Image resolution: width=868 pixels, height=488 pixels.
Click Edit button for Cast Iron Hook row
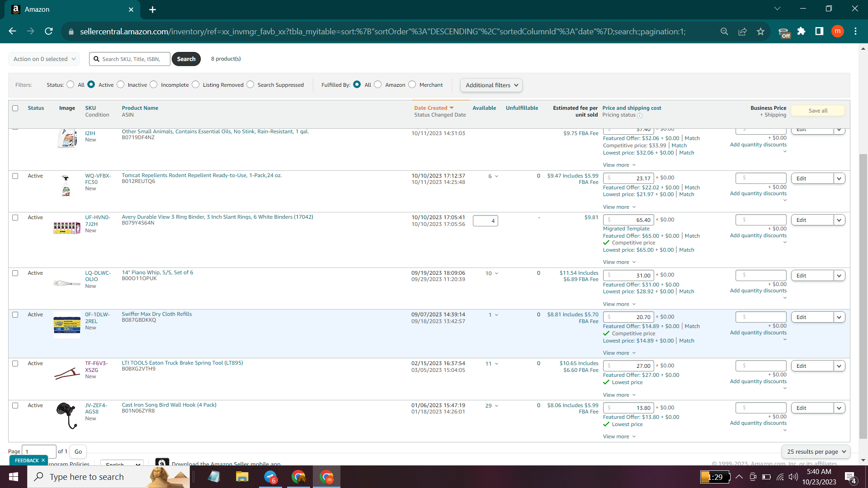(x=812, y=408)
